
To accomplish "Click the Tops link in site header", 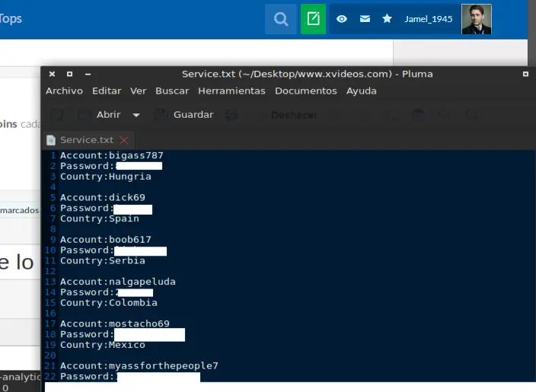I will point(11,19).
